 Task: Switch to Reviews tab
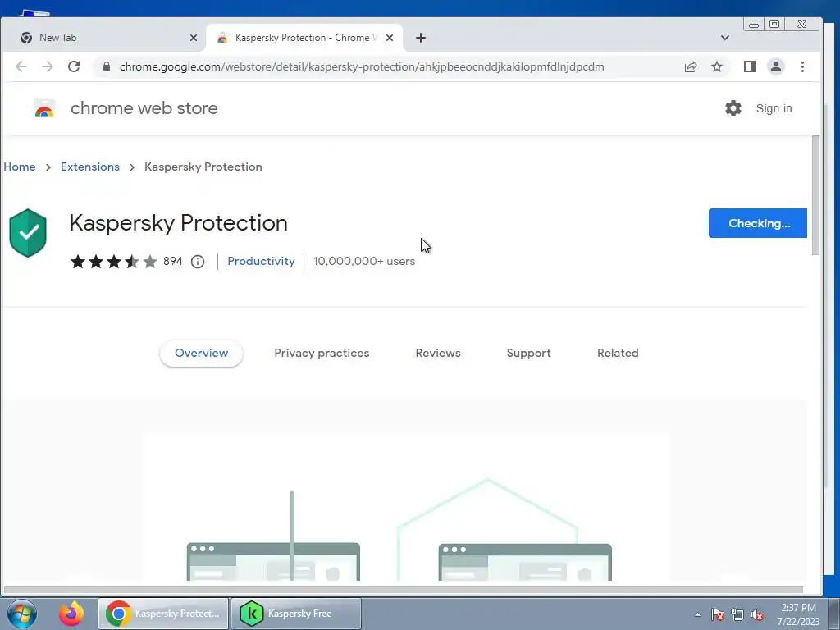click(438, 353)
